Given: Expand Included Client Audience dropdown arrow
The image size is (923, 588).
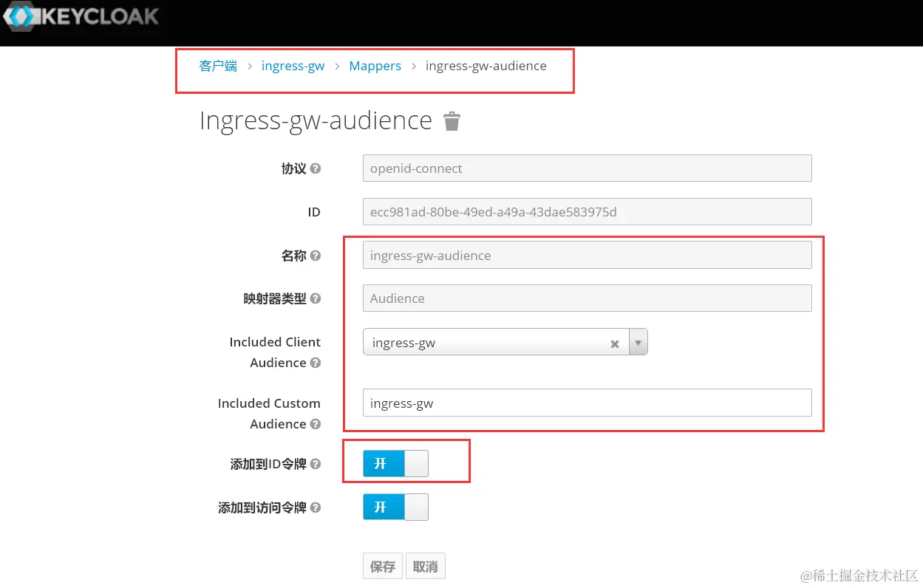Looking at the screenshot, I should pos(638,343).
